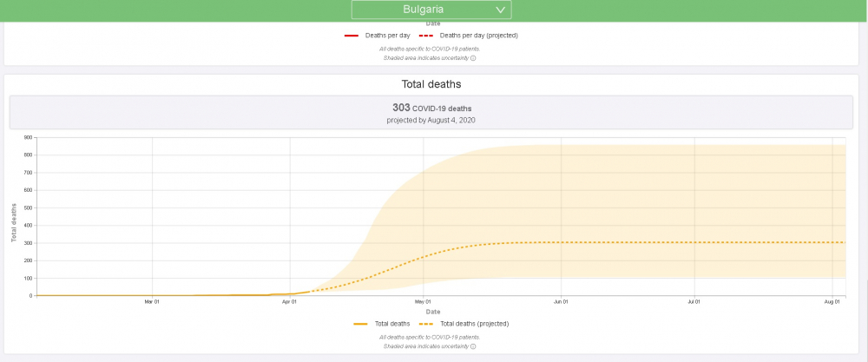868x362 pixels.
Task: Open the Bulgaria country dropdown
Action: (x=431, y=10)
